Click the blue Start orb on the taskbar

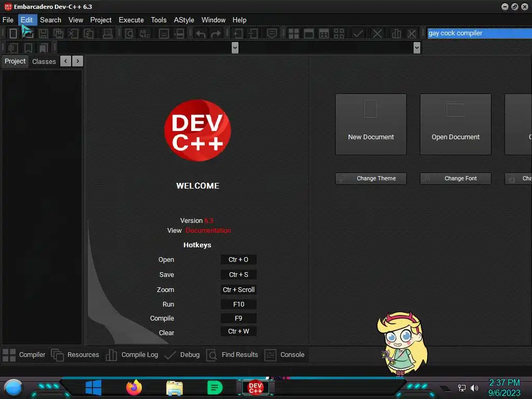coord(14,388)
